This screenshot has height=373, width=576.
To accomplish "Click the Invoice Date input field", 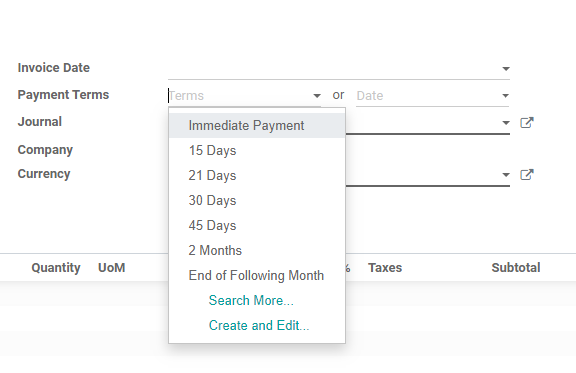I will pyautogui.click(x=334, y=69).
